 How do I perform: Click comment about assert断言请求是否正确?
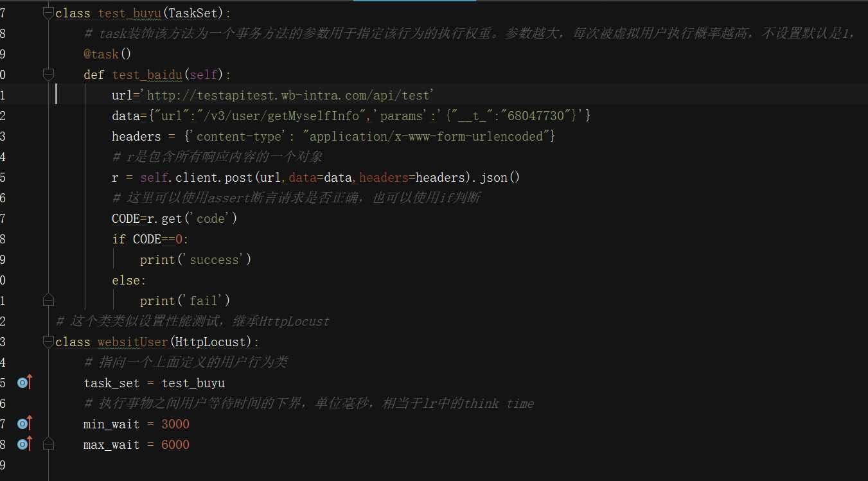tap(296, 198)
